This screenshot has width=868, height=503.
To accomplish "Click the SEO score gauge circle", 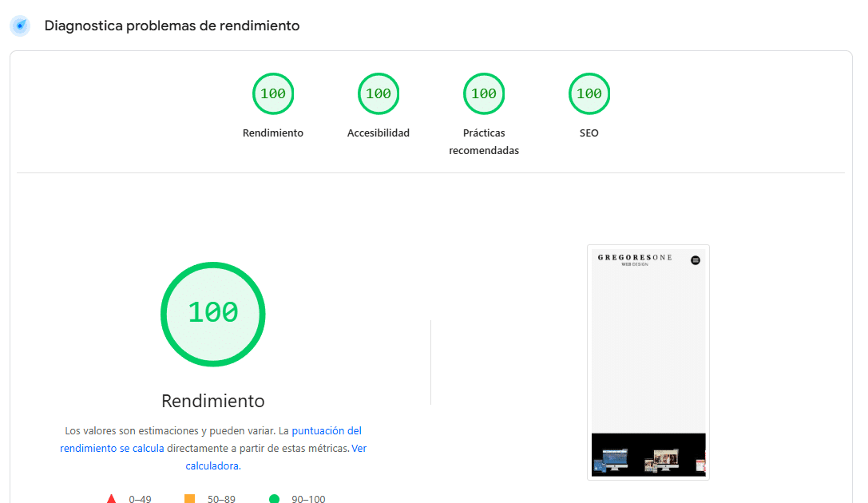I will point(589,94).
